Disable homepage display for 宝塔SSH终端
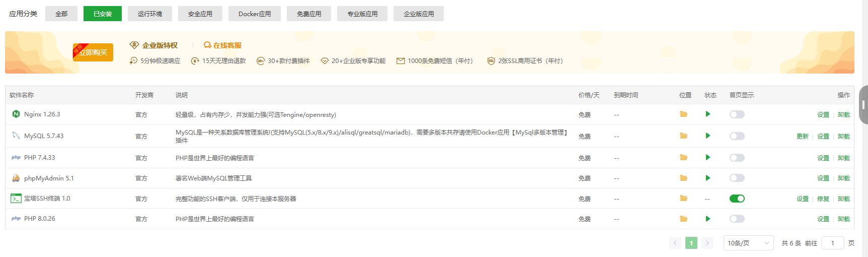The height and width of the screenshot is (257, 868). pyautogui.click(x=737, y=199)
